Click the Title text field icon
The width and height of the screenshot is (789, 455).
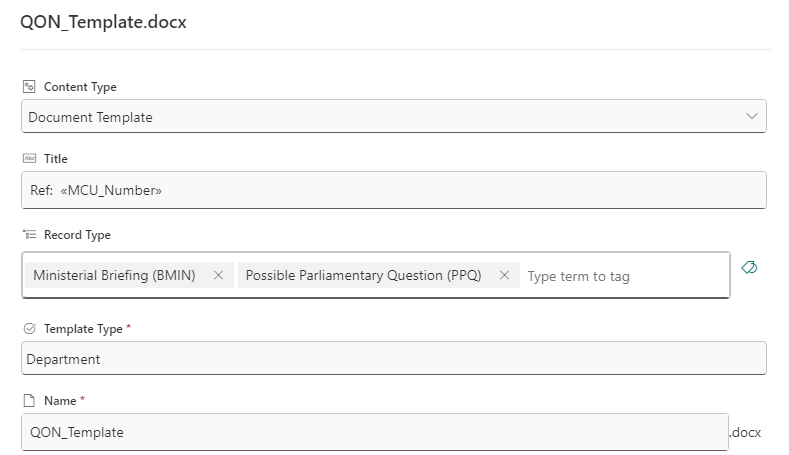coord(29,158)
